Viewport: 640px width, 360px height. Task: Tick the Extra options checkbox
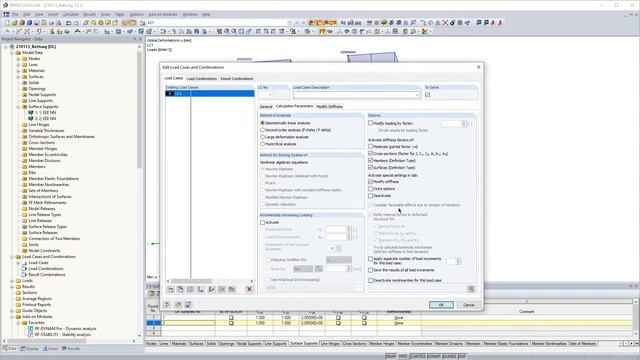(371, 189)
